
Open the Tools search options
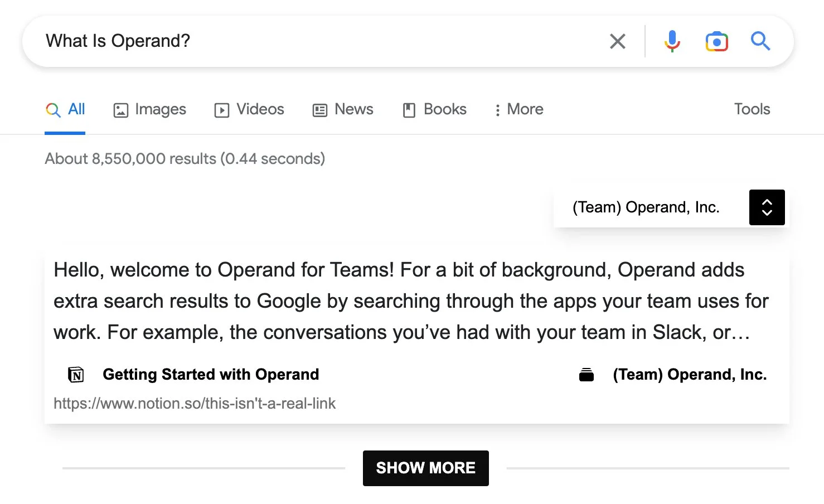752,109
